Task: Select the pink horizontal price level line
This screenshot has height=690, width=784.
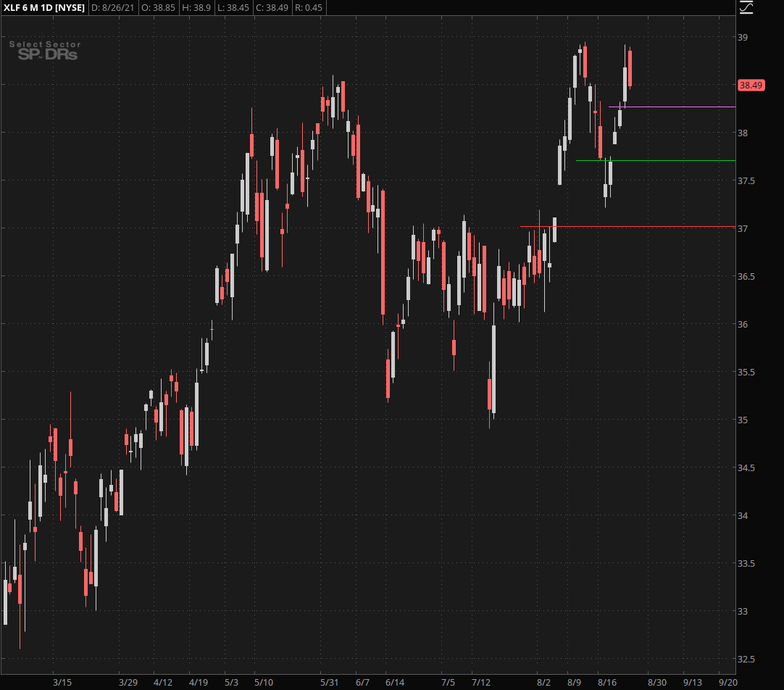Action: (672, 107)
